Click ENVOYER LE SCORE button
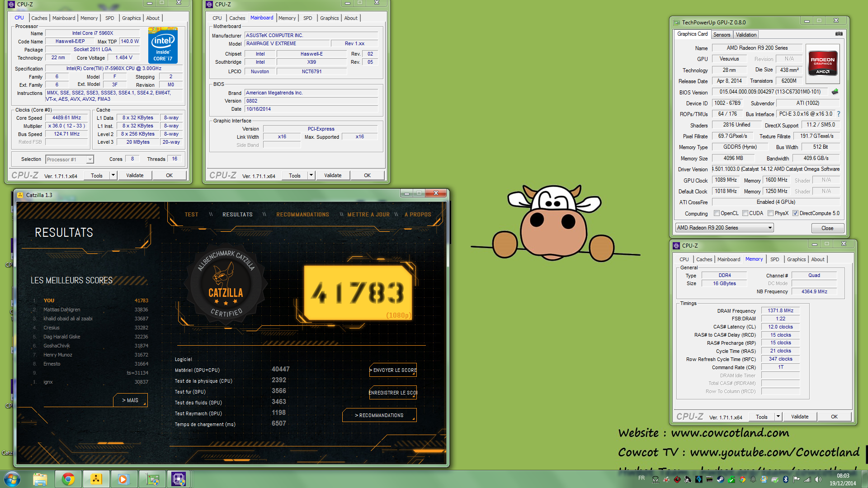Screen dimensions: 868x488 pyautogui.click(x=393, y=370)
